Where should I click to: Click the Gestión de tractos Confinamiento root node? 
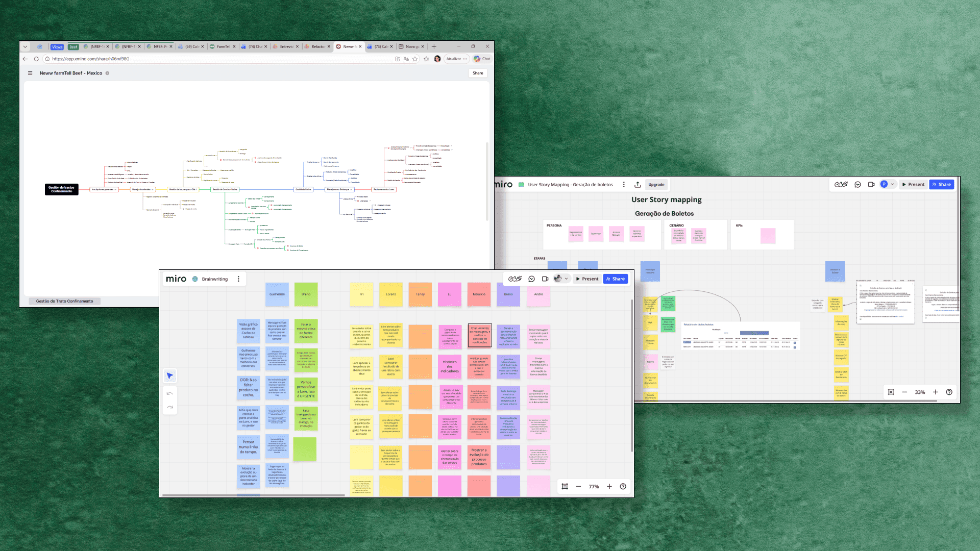point(62,189)
